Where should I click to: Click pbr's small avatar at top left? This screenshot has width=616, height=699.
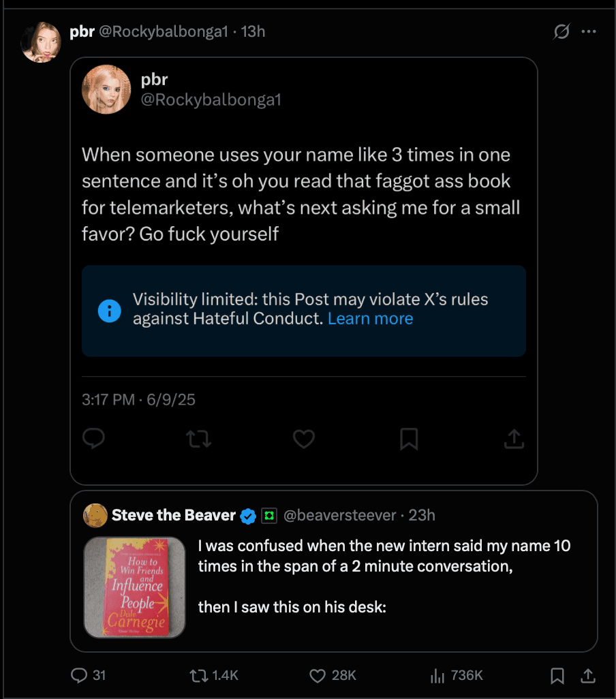tap(41, 42)
